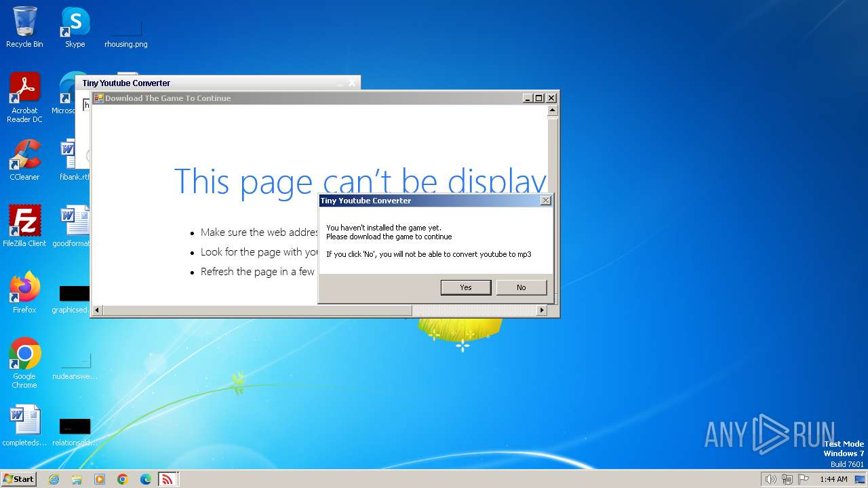868x488 pixels.
Task: Open Google Chrome desktop shortcut
Action: coord(24,363)
